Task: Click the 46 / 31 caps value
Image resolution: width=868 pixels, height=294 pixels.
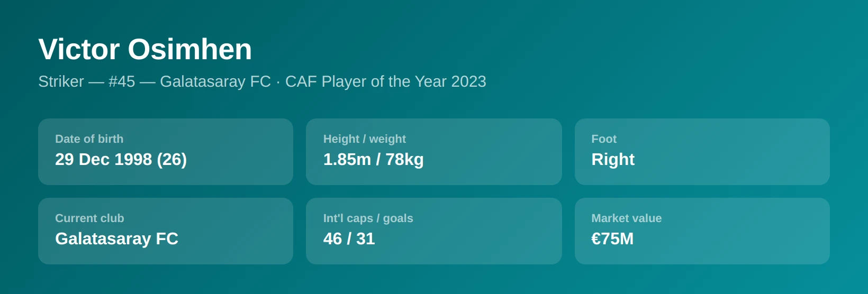Action: 349,238
